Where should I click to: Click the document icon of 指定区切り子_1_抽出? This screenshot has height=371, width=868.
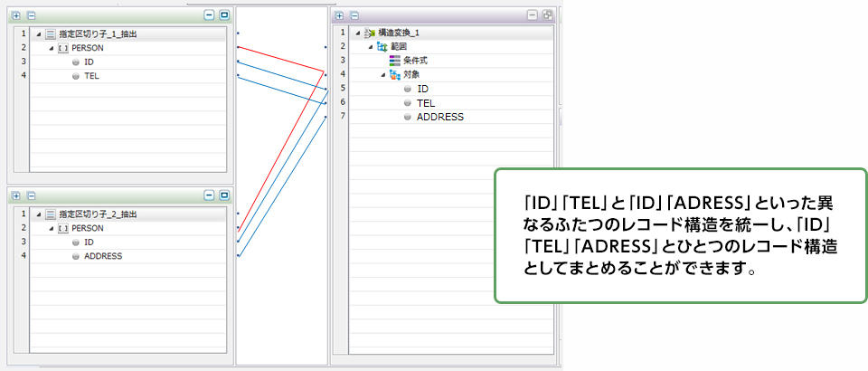click(x=51, y=34)
